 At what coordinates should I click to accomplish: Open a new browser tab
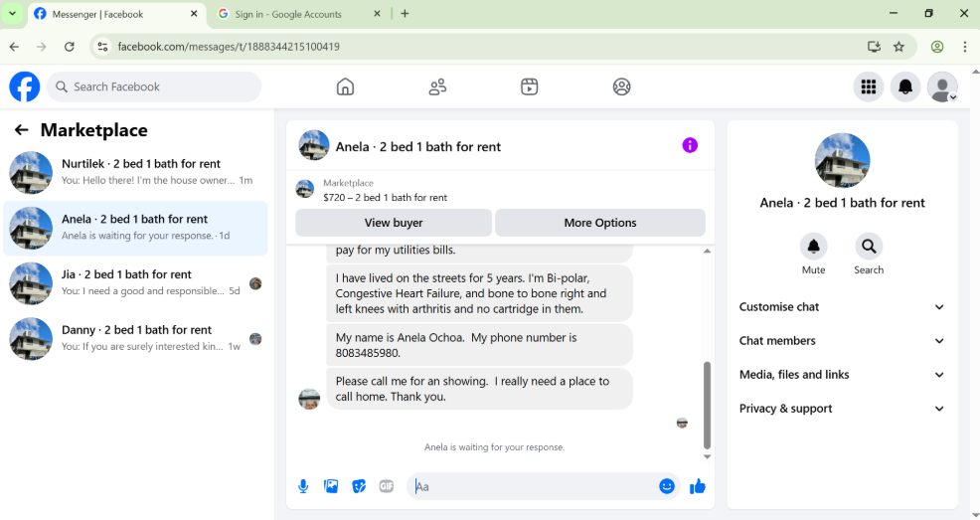(x=405, y=13)
